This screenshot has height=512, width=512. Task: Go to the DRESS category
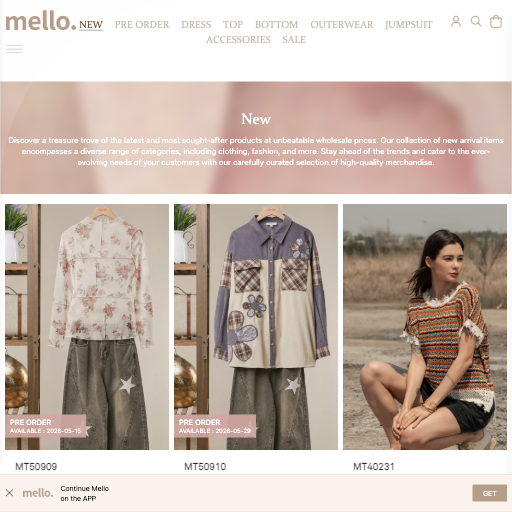tap(196, 25)
